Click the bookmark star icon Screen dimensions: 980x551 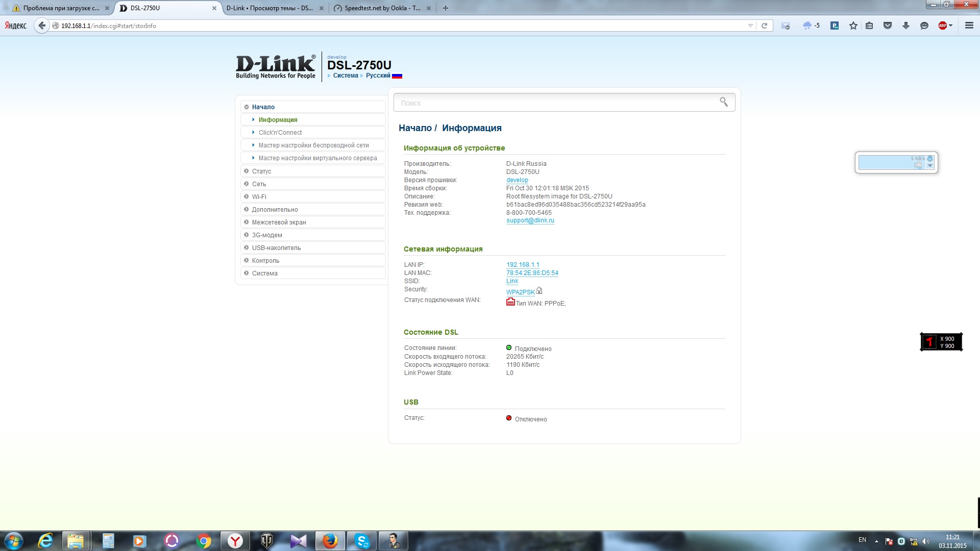(x=853, y=26)
